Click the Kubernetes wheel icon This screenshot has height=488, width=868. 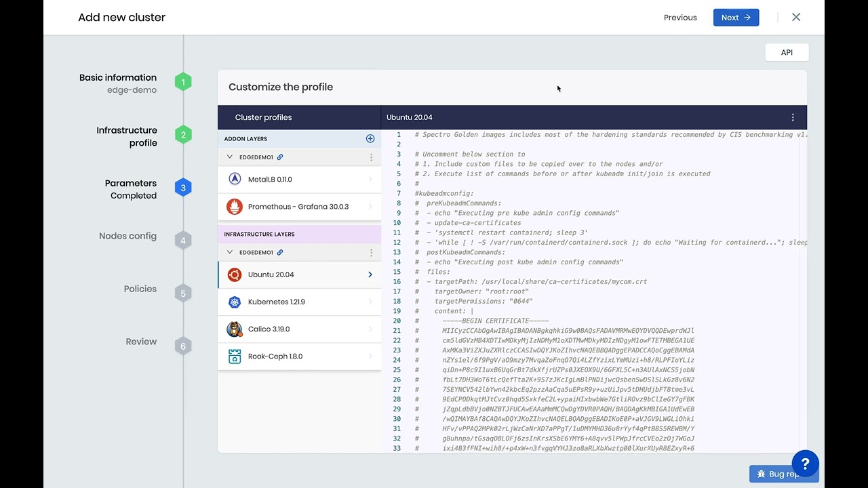point(235,302)
